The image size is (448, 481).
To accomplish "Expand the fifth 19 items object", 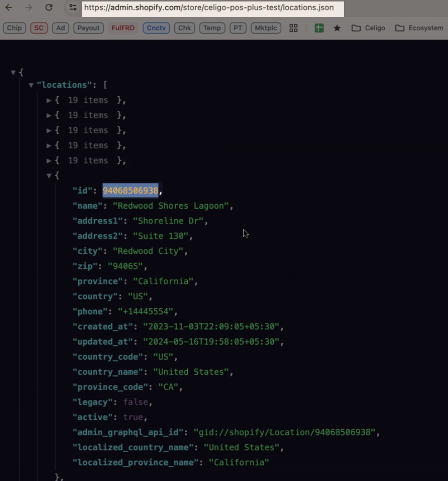I will 49,161.
